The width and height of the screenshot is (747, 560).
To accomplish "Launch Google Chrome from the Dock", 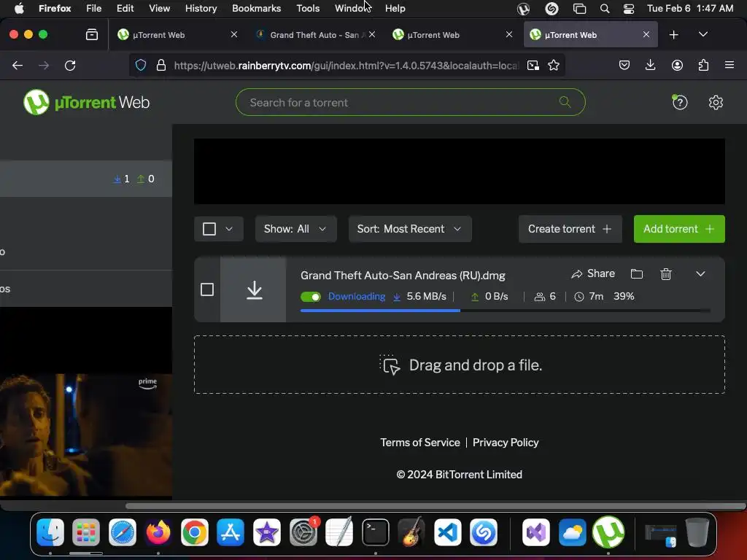I will pyautogui.click(x=194, y=532).
